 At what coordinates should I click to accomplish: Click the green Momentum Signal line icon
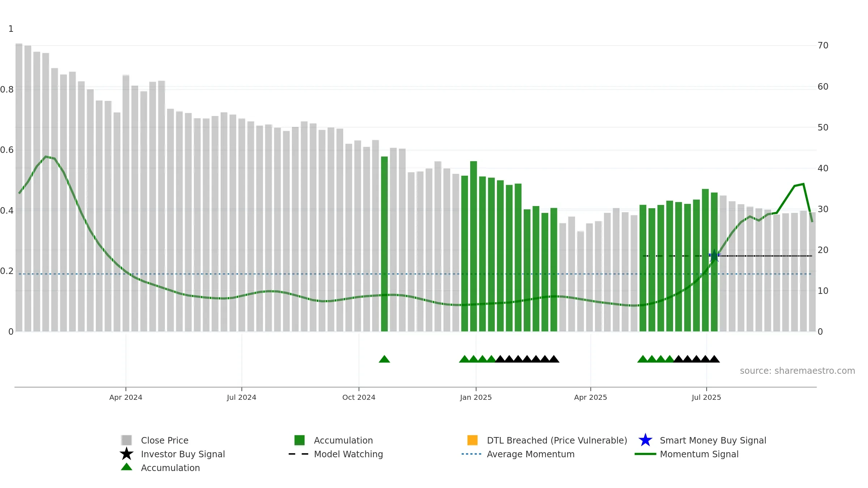coord(645,454)
